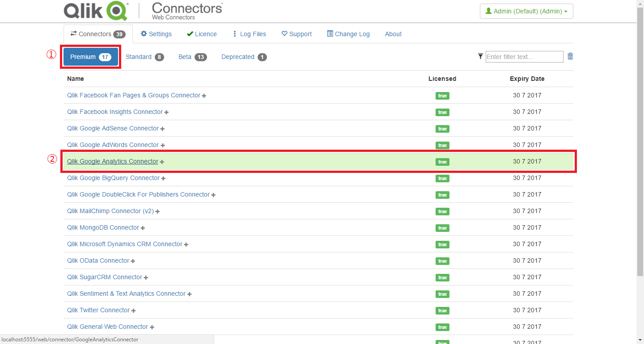
Task: Open the Change Log tab
Action: click(348, 34)
